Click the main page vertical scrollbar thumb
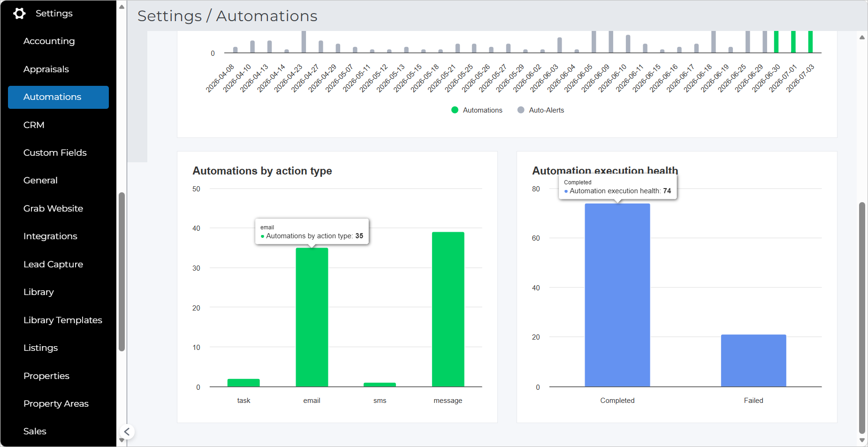Image resolution: width=868 pixels, height=447 pixels. [x=862, y=318]
